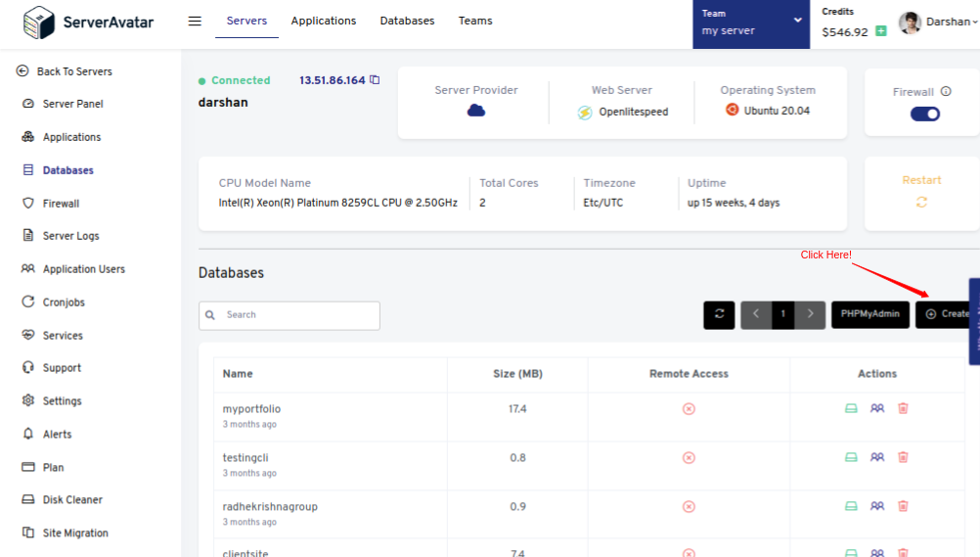Screen dimensions: 980x557
Task: Click the cloud server provider icon
Action: (x=476, y=111)
